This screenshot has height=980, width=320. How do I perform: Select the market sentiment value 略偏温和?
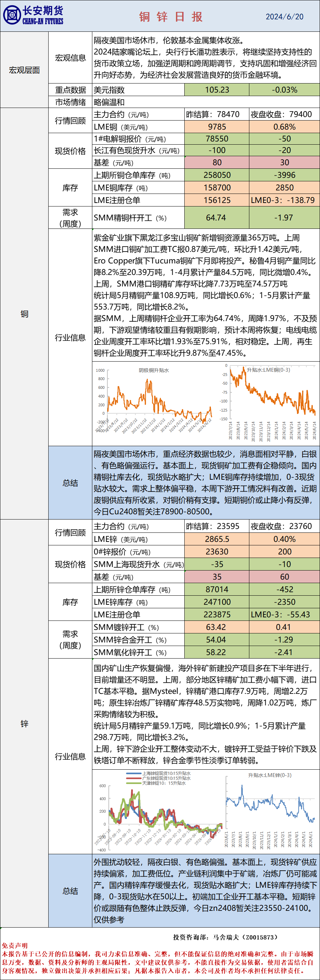click(109, 102)
